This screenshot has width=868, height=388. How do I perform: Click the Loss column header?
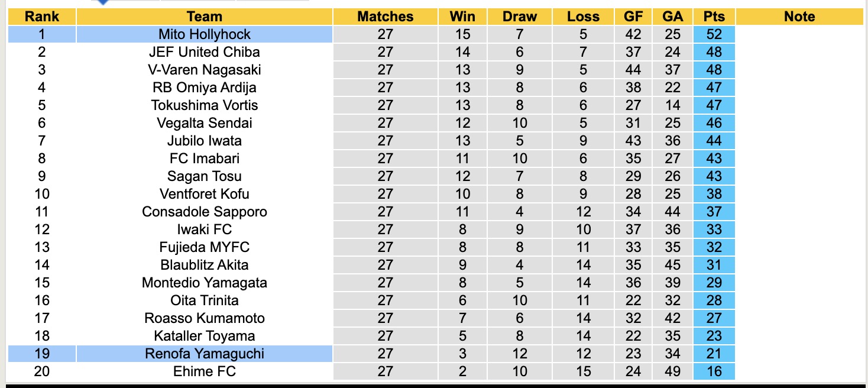583,17
